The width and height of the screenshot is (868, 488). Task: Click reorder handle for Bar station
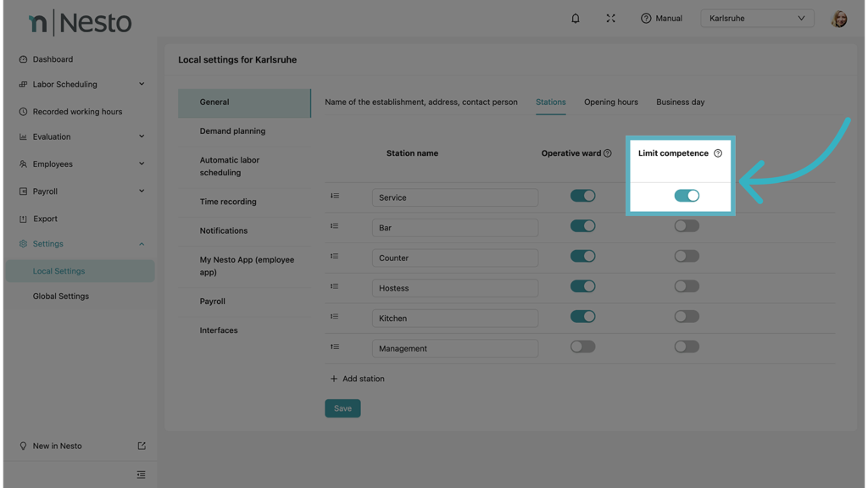click(335, 226)
